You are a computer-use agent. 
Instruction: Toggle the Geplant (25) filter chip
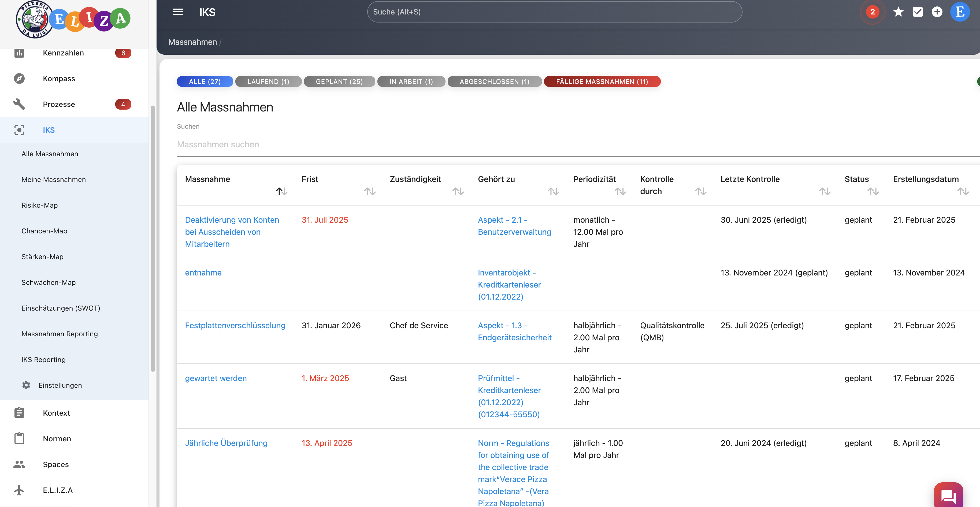click(x=339, y=82)
